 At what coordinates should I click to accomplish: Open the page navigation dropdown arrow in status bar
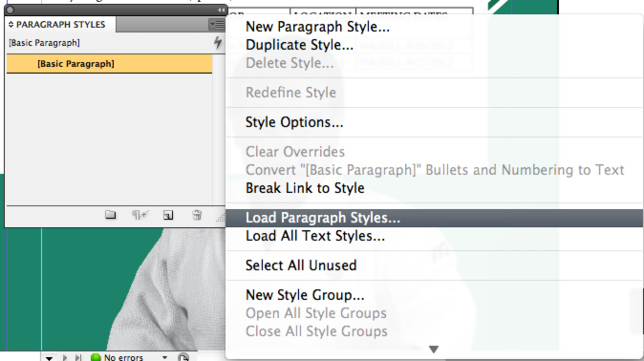click(x=49, y=358)
